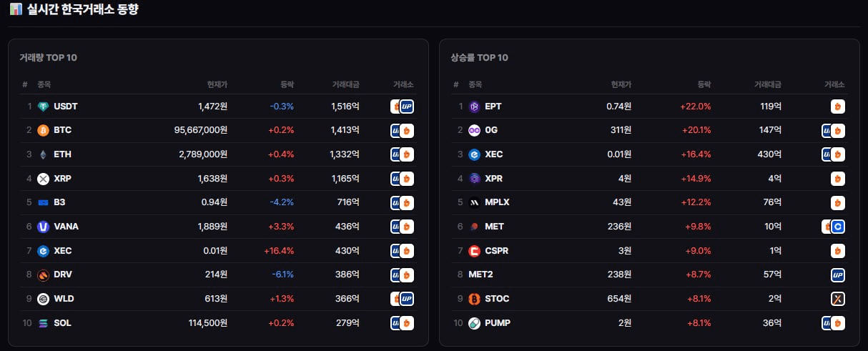Image resolution: width=868 pixels, height=351 pixels.
Task: Click the 등락 column header in volume table
Action: (287, 84)
